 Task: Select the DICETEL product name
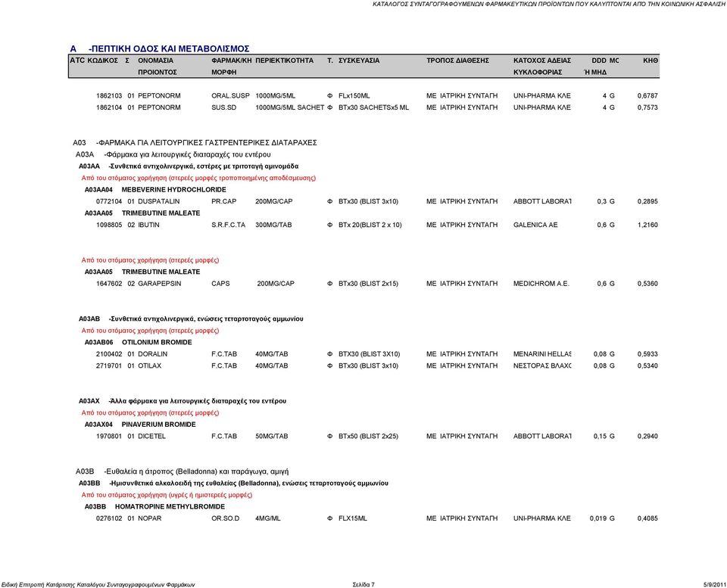151,436
